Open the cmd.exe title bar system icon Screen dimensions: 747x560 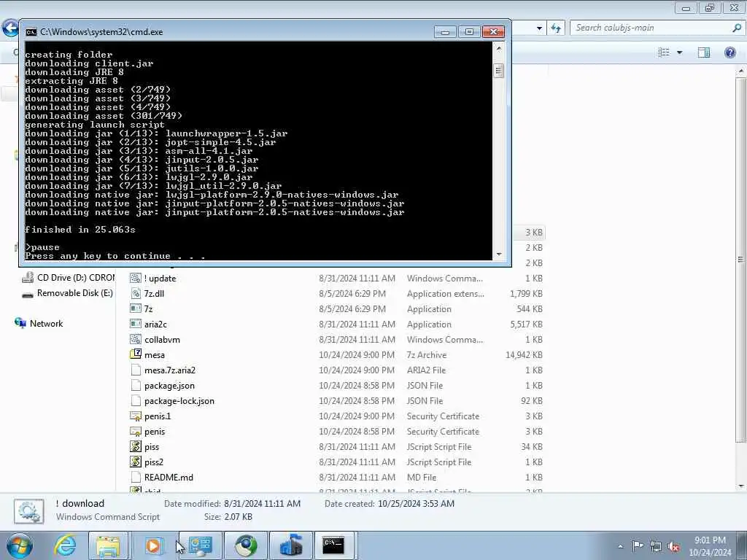tap(31, 32)
